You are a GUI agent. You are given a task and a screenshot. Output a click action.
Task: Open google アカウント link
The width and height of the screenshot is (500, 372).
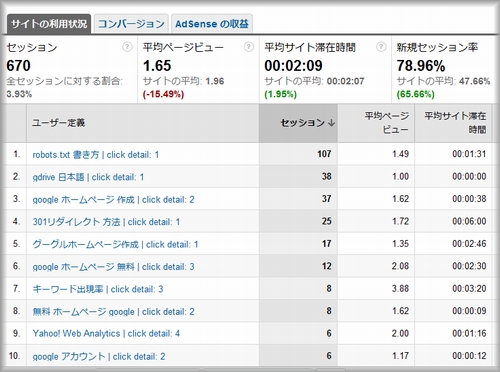coord(99,356)
